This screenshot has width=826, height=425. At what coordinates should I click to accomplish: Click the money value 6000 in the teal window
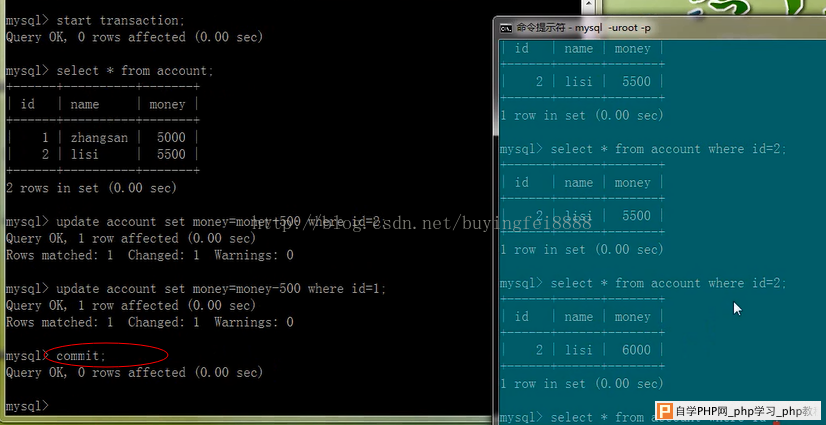pos(636,350)
